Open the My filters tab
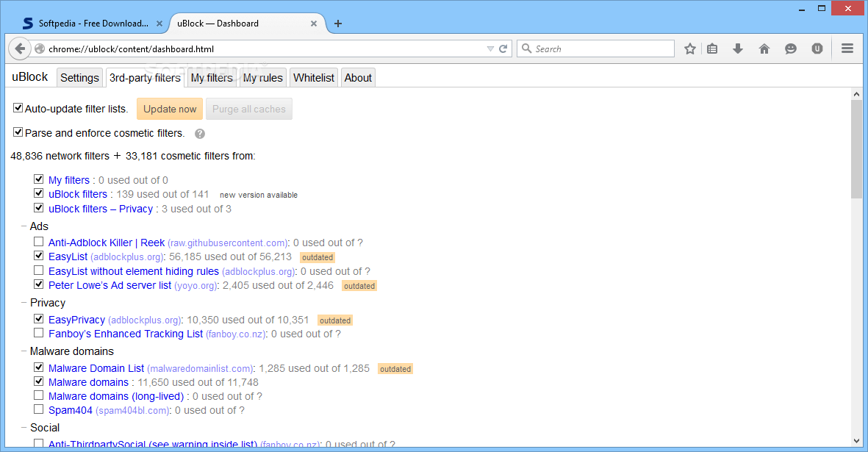 (212, 78)
